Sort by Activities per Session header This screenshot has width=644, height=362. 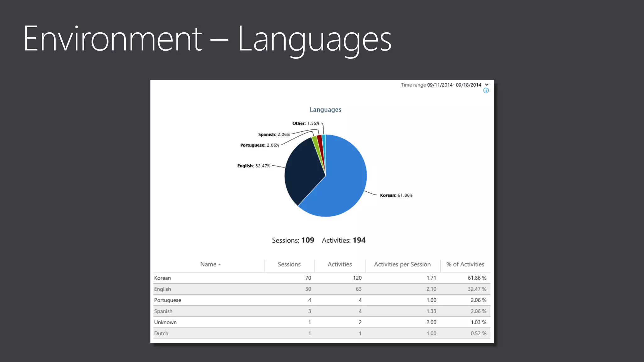click(402, 264)
